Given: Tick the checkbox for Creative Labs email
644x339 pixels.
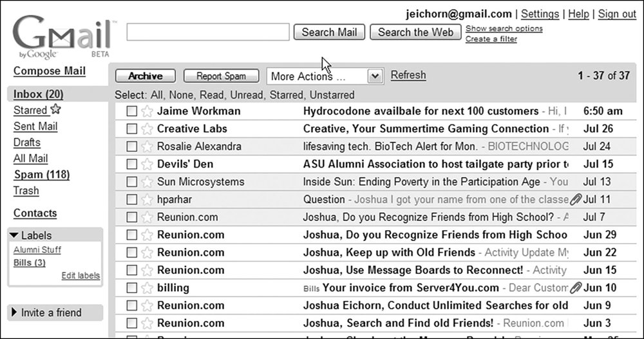Looking at the screenshot, I should 131,129.
